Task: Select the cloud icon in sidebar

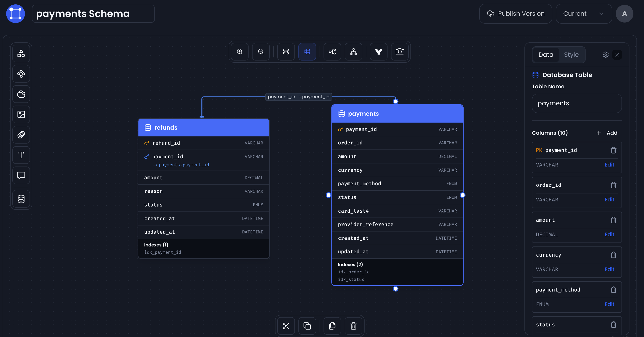Action: 21,94
